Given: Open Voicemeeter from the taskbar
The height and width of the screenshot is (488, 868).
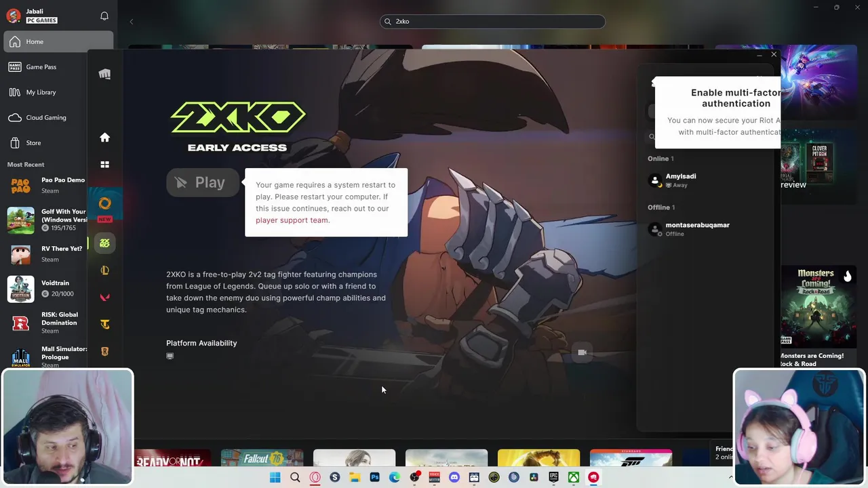Looking at the screenshot, I should coord(435,477).
